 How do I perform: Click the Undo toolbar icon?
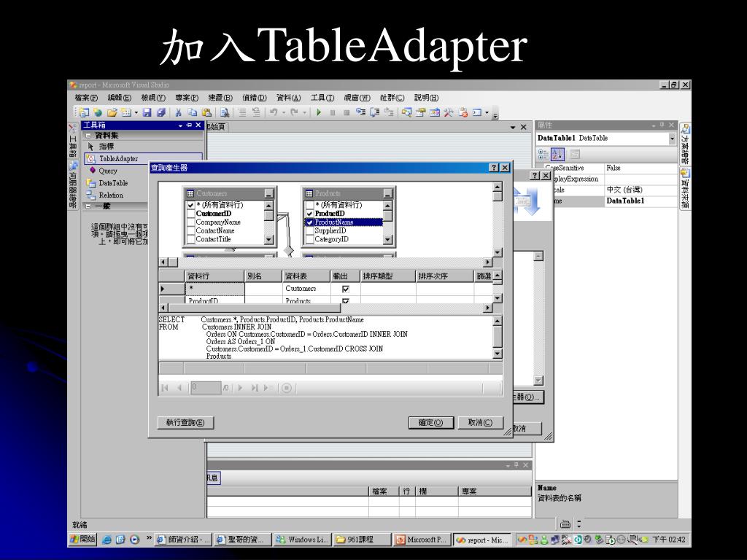click(x=274, y=112)
